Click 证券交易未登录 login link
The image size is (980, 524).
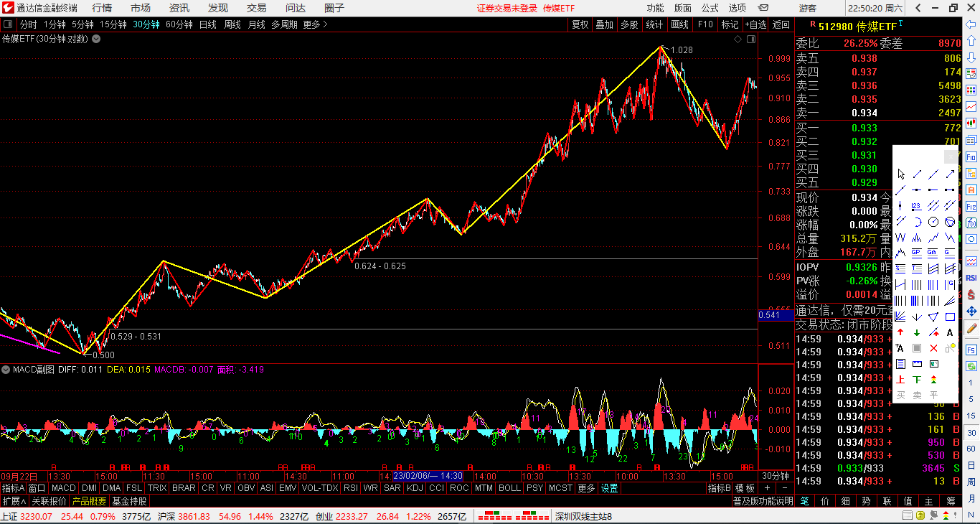click(x=507, y=8)
